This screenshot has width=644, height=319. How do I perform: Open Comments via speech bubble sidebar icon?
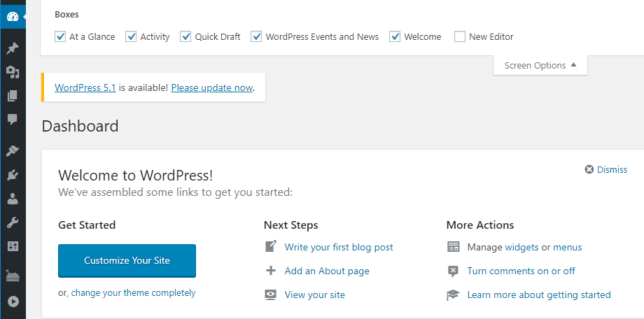click(x=13, y=120)
